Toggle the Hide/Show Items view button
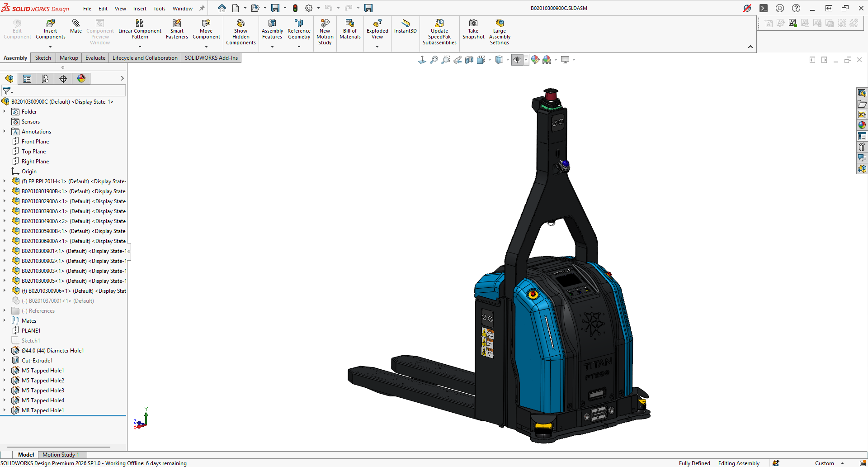 click(517, 60)
